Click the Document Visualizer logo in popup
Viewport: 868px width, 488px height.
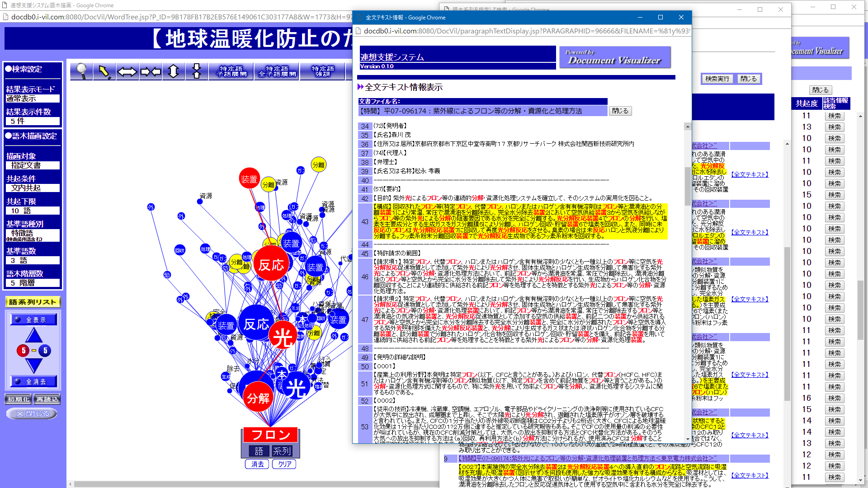click(615, 57)
